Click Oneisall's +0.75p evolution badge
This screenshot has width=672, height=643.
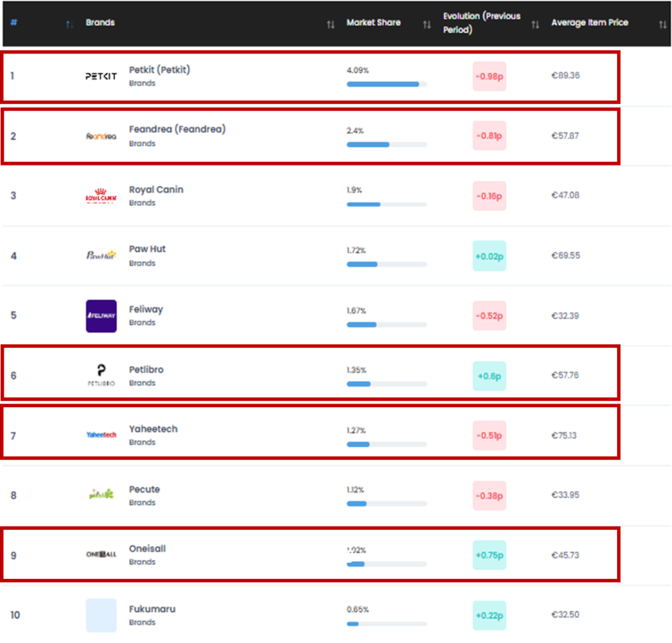pyautogui.click(x=489, y=555)
